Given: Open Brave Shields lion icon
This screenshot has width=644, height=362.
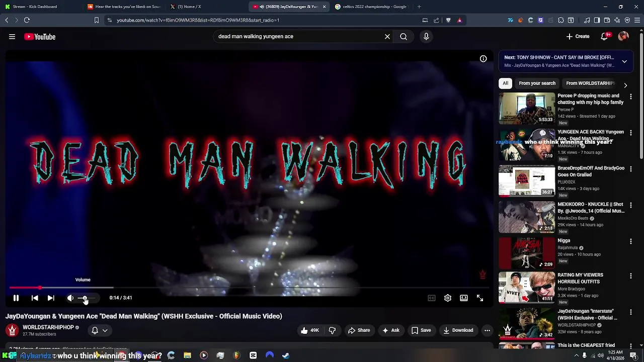Looking at the screenshot, I should coord(448,20).
